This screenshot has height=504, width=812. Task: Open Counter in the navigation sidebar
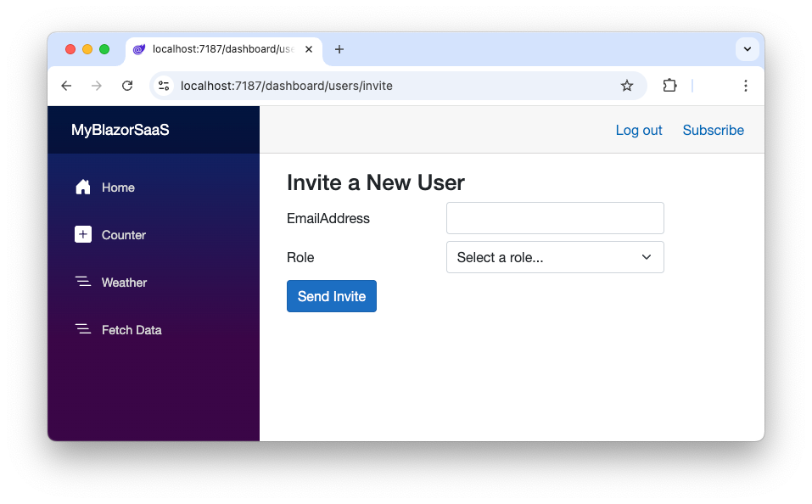point(123,235)
